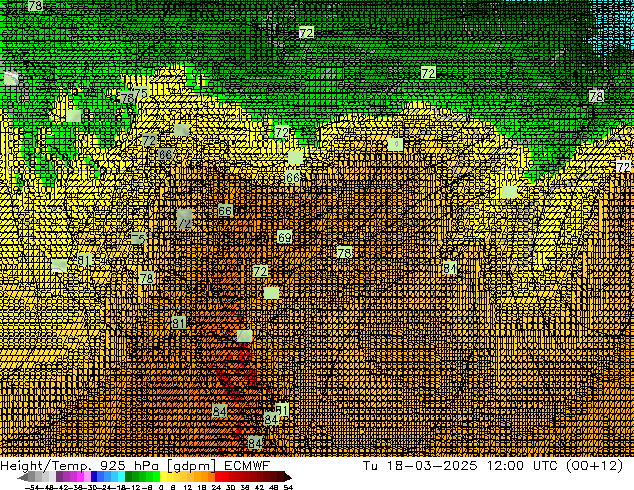Click the "54" value on the legend scale

[288, 487]
